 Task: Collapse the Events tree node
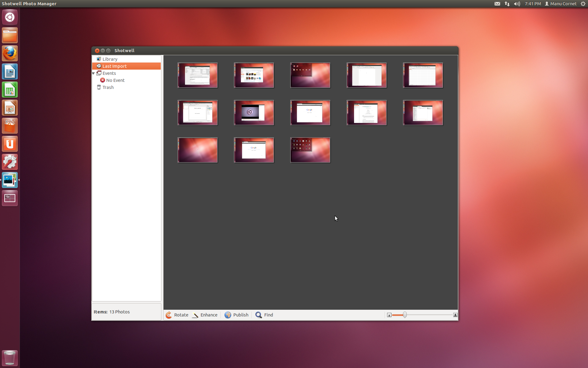[x=93, y=73]
